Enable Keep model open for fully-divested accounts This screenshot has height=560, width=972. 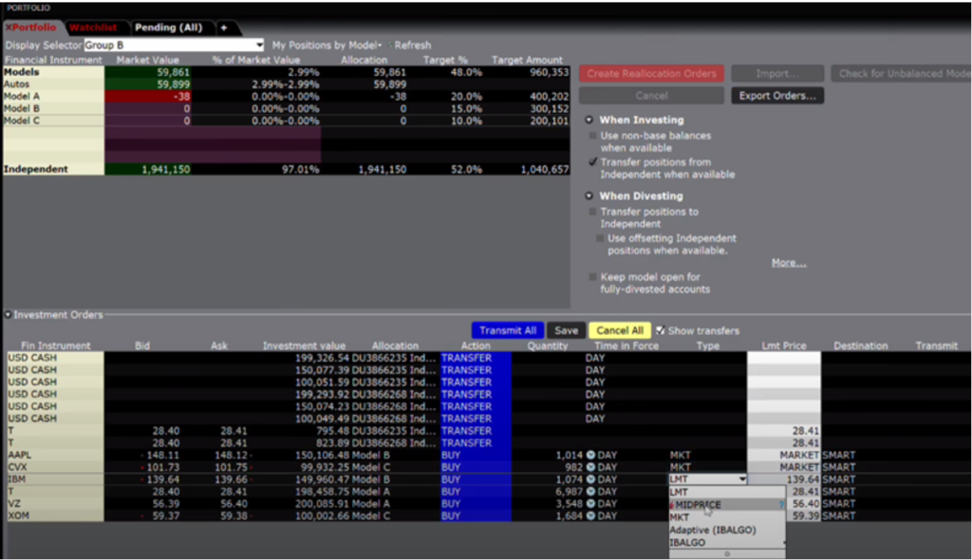pos(593,277)
